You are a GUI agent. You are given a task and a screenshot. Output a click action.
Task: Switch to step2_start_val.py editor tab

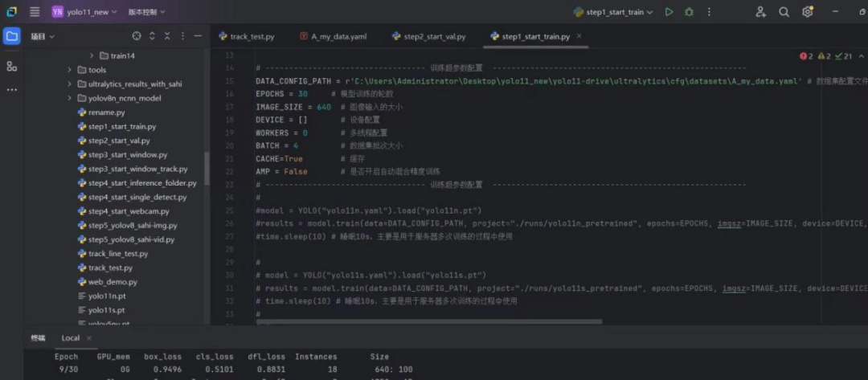(x=428, y=36)
